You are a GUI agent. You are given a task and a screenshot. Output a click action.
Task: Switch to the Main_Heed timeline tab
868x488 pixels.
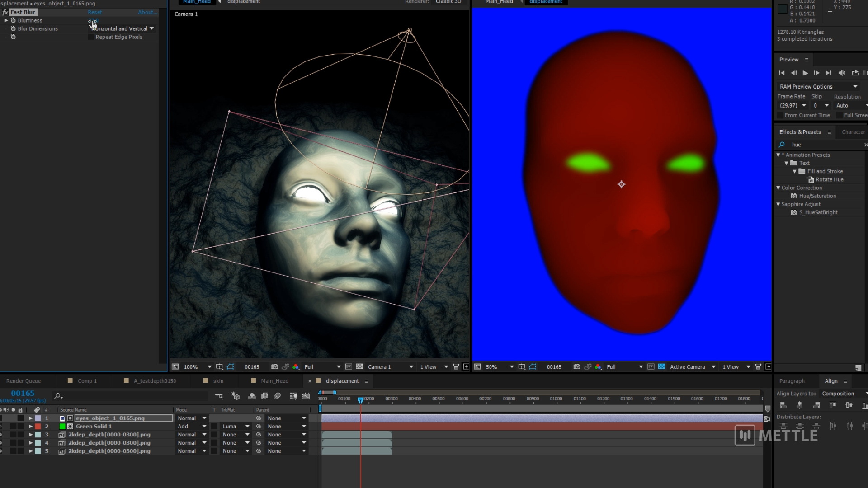pyautogui.click(x=274, y=381)
